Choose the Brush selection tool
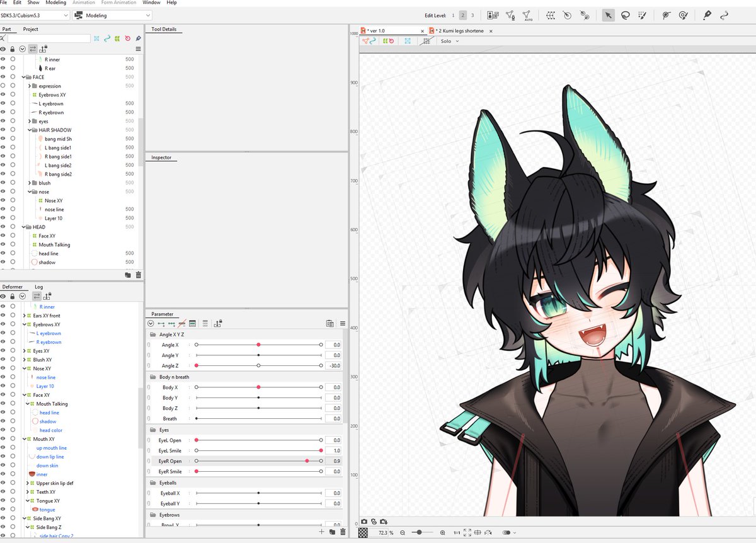 [x=643, y=15]
